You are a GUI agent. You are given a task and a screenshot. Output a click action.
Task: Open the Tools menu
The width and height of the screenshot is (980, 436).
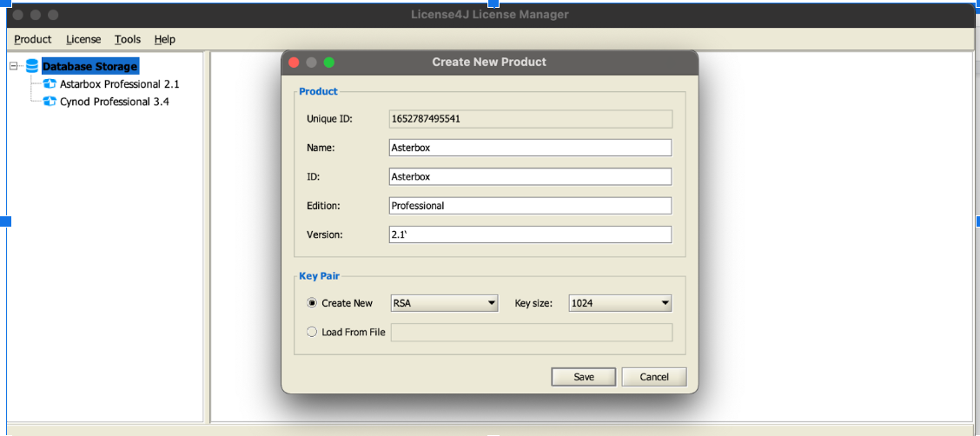pyautogui.click(x=128, y=39)
